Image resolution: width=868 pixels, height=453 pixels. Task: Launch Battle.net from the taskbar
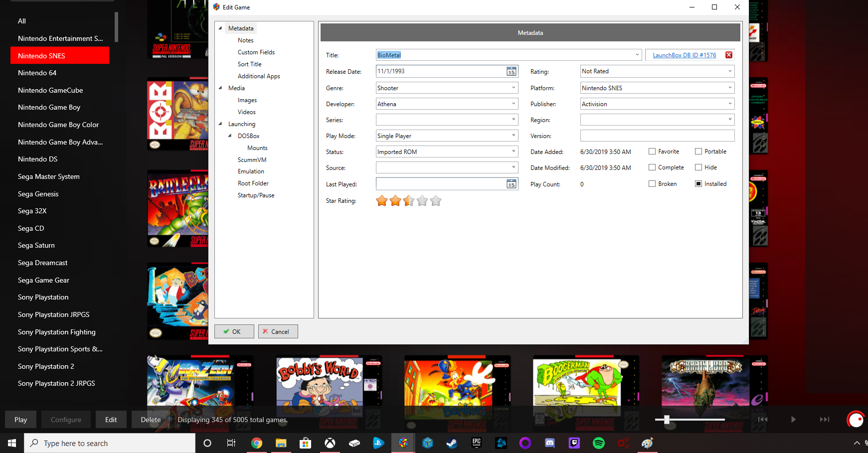[x=501, y=443]
